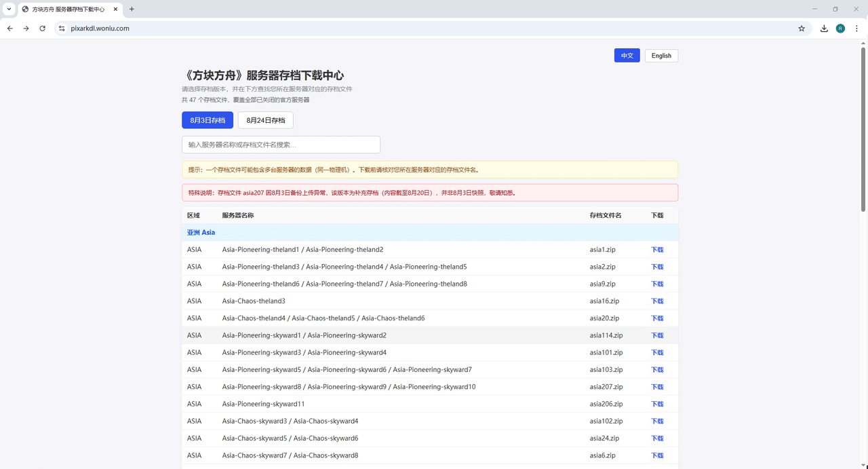Image resolution: width=868 pixels, height=469 pixels.
Task: Download asia6.zip via its 下载 link
Action: 657,455
